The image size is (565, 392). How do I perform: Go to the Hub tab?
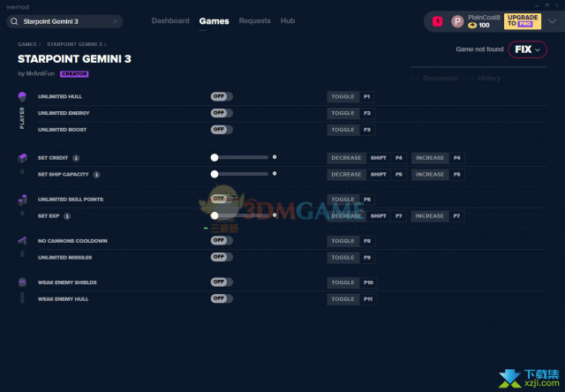coord(288,21)
